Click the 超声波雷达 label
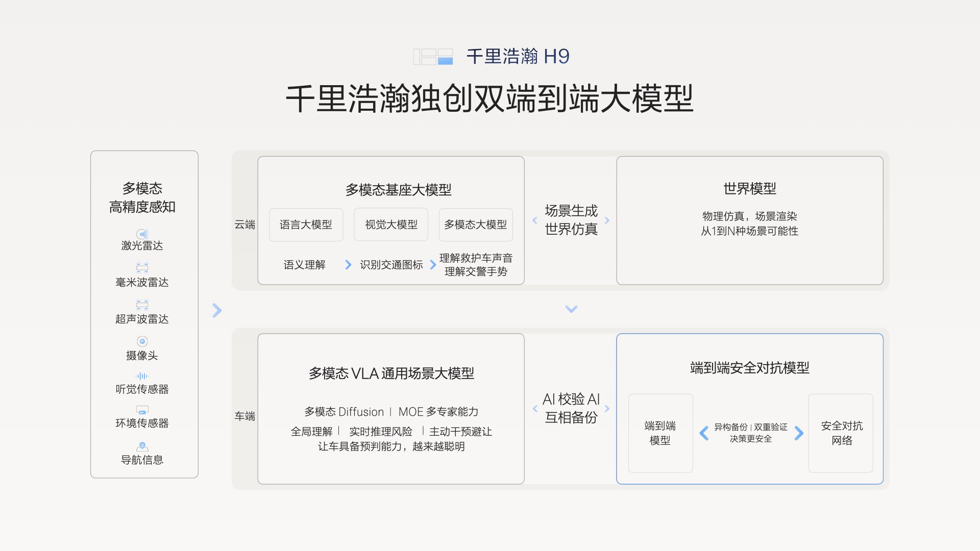980x551 pixels. pyautogui.click(x=142, y=319)
